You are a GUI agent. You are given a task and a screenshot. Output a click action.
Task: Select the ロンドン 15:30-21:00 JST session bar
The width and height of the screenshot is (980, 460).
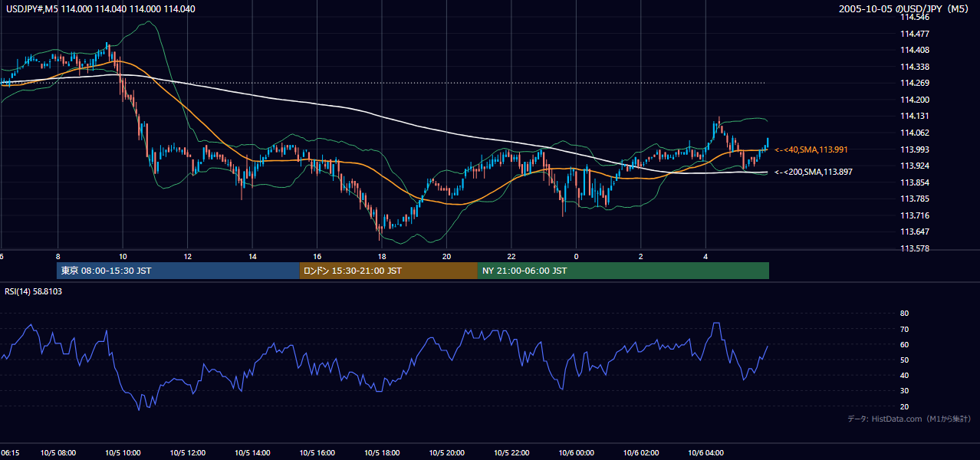388,271
